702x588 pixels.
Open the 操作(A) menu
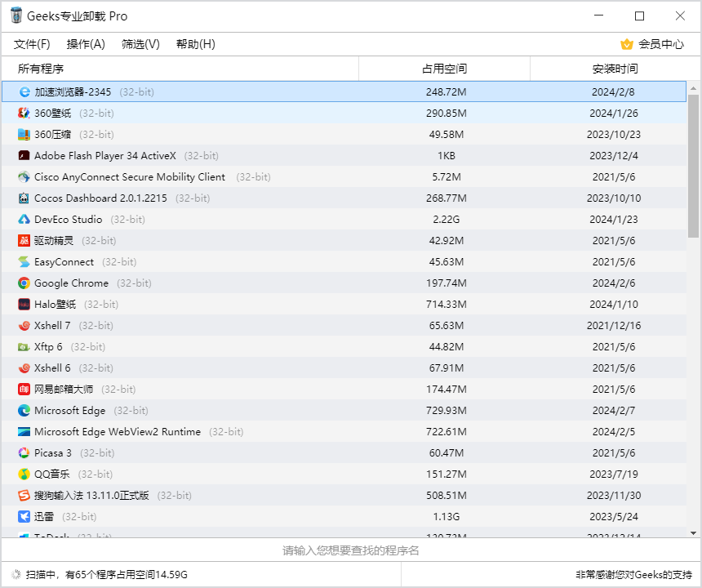pyautogui.click(x=86, y=44)
